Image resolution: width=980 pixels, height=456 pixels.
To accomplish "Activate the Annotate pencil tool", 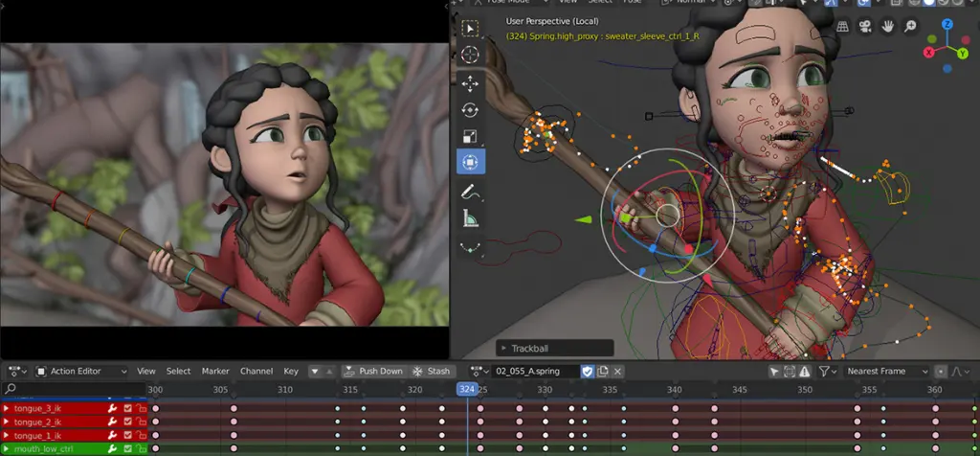I will [x=470, y=192].
